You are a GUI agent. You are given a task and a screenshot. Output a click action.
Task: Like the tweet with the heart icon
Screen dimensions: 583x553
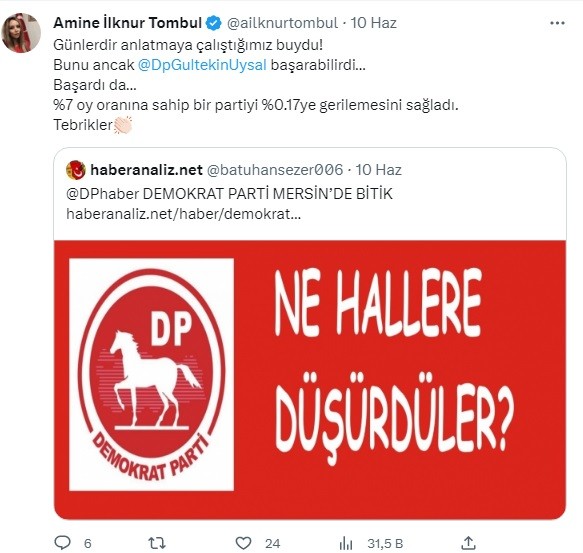(244, 543)
